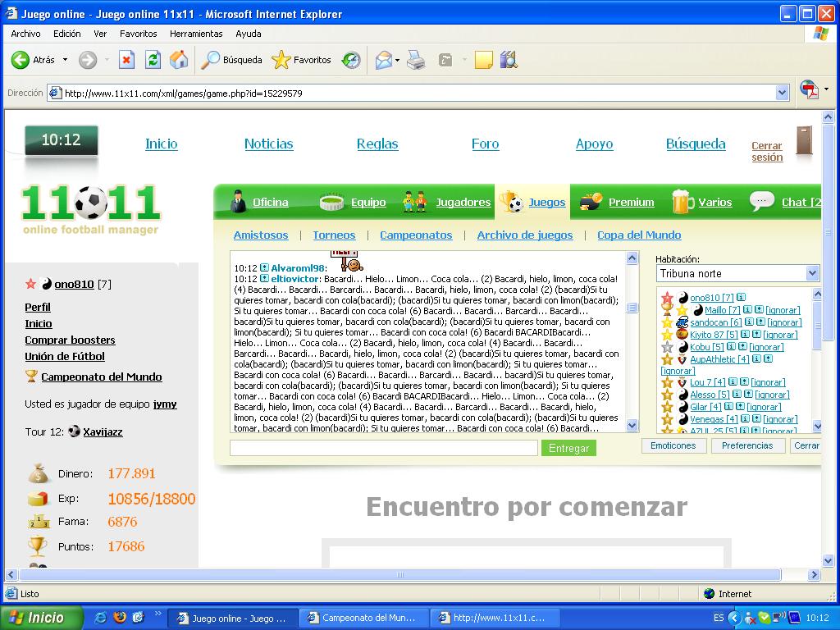Click the Windows Inicio start button

coord(41,618)
